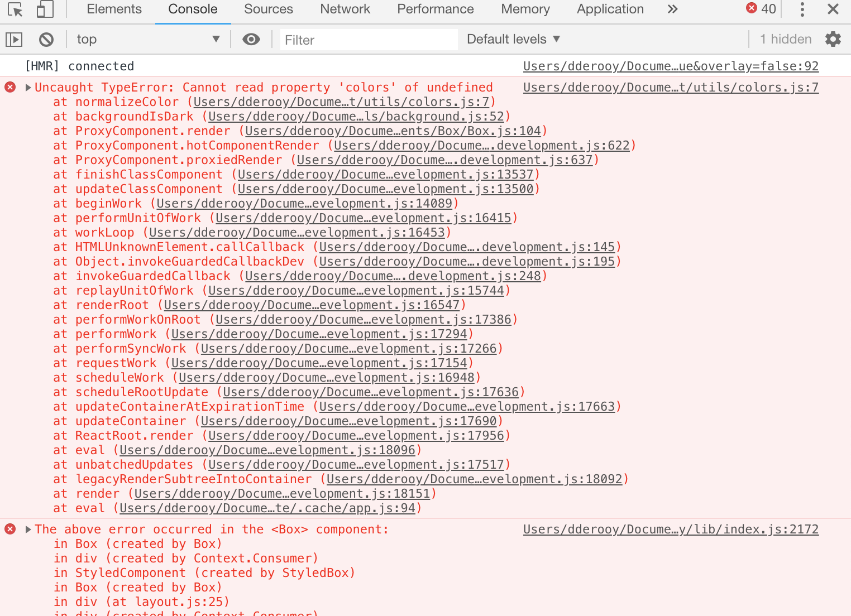
Task: Open the right-side colors.js:7 source link
Action: (x=671, y=87)
